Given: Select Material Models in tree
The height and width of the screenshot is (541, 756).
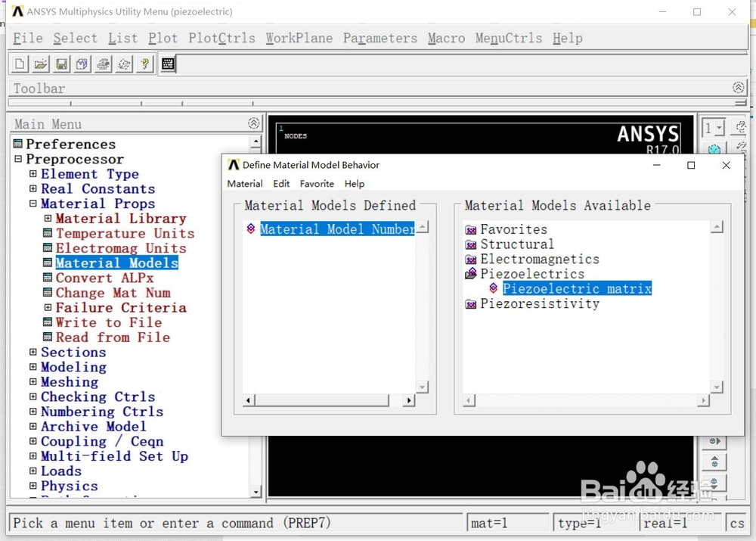Looking at the screenshot, I should (116, 263).
